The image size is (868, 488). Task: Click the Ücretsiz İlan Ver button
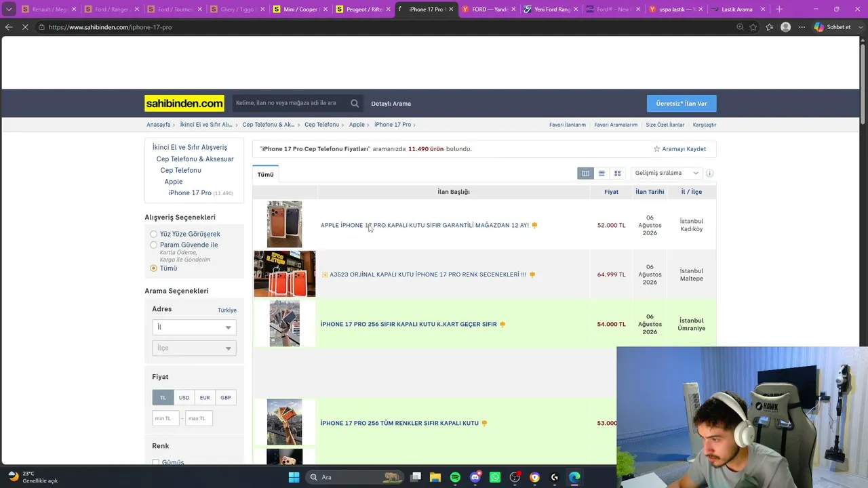(682, 104)
